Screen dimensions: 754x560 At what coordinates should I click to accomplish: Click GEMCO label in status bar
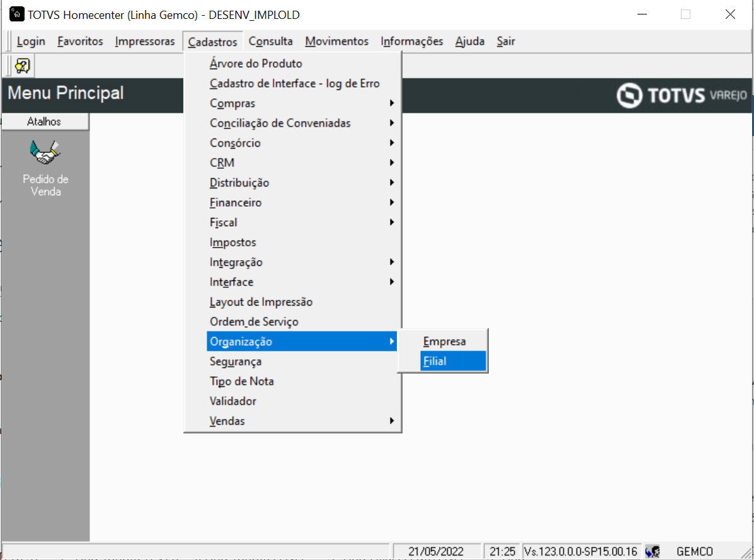pos(694,551)
